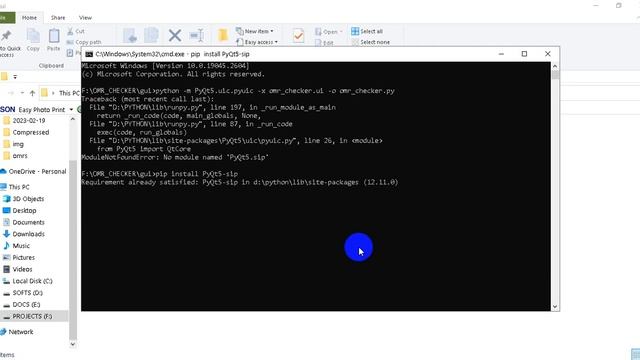The image size is (640, 360).
Task: Open 3D Objects in navigation pane
Action: pos(24,199)
